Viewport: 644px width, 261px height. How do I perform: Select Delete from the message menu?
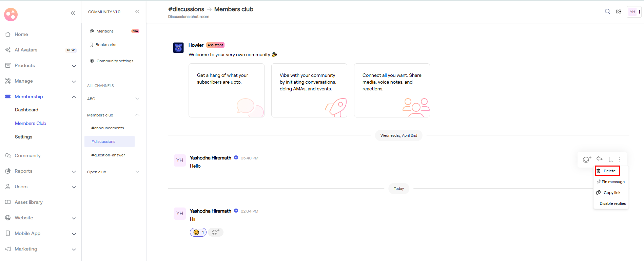click(x=607, y=171)
